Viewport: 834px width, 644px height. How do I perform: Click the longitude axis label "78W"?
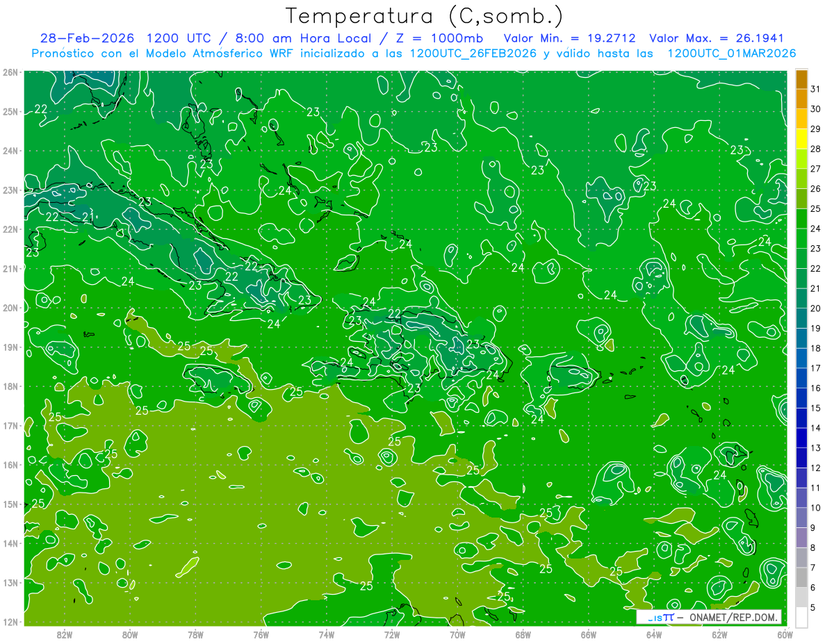(x=195, y=634)
